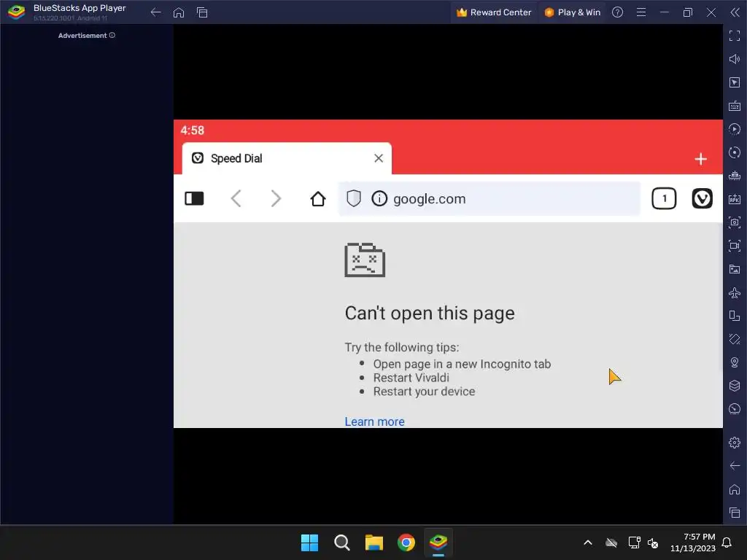Open the multi-instance layers icon in sidebar
The height and width of the screenshot is (560, 747).
pyautogui.click(x=734, y=386)
